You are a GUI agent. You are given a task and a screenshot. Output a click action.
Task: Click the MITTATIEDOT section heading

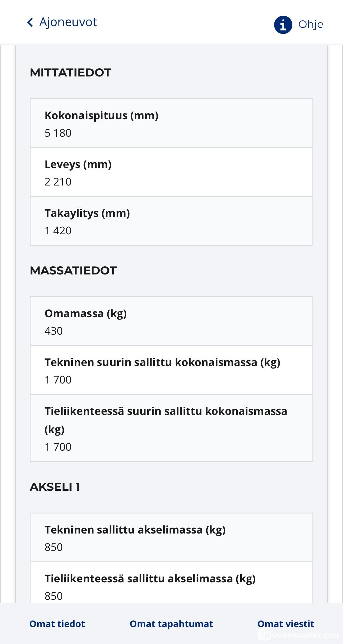tap(70, 72)
